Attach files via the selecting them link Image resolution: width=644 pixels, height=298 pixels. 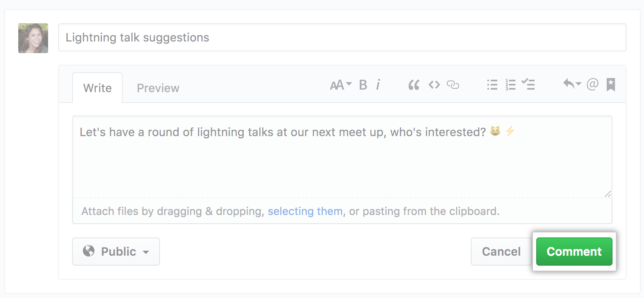(x=305, y=211)
